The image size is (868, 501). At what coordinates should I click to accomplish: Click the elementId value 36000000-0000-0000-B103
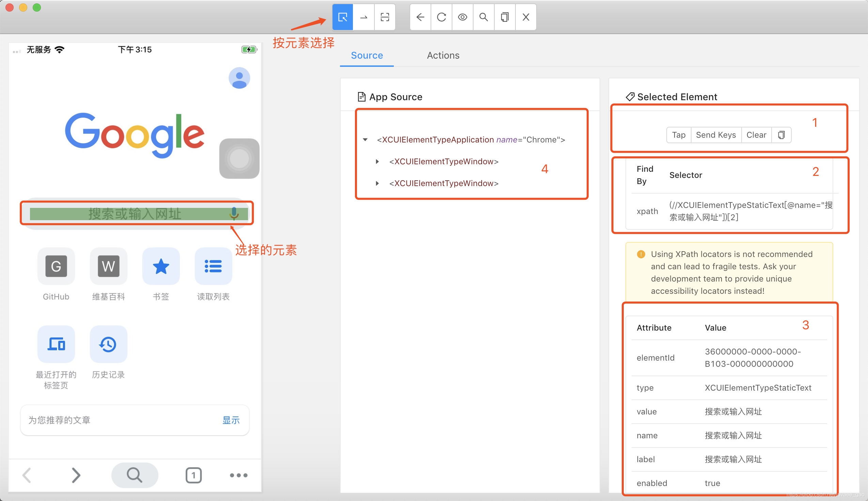tap(753, 358)
